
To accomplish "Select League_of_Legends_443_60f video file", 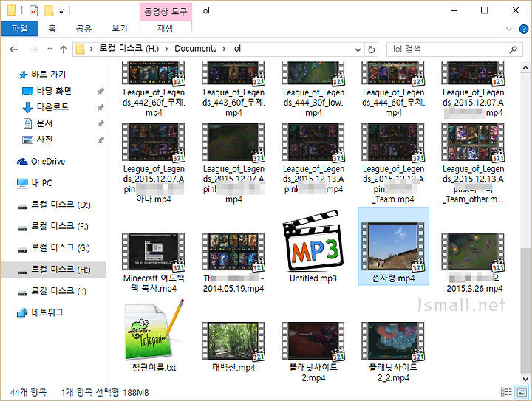I will tap(233, 89).
